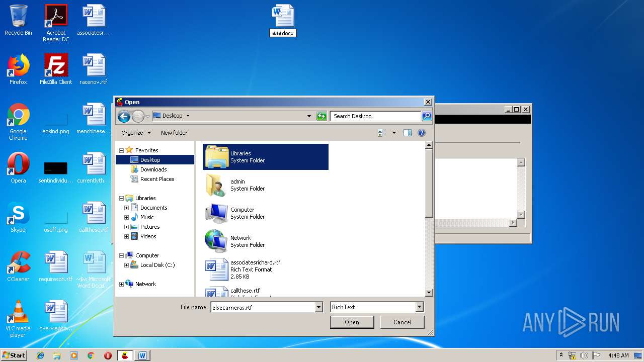Open the RichText file type dropdown
Viewport: 644px width, 362px height.
pyautogui.click(x=419, y=307)
